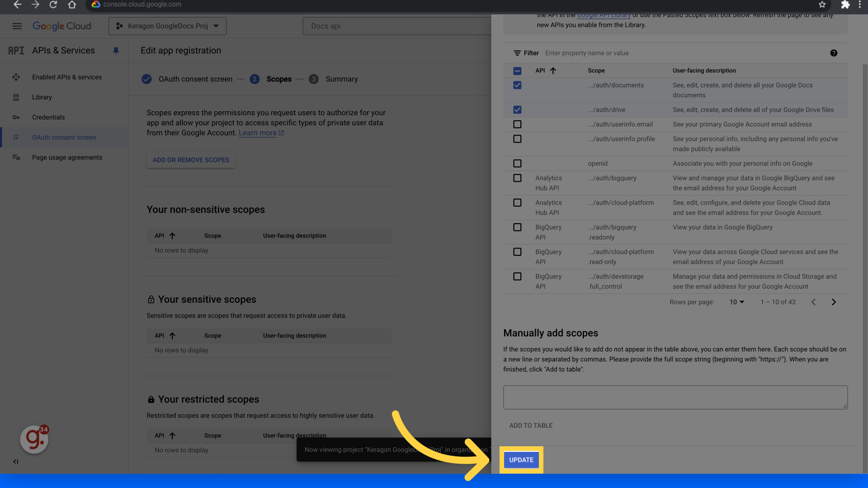Open the Google Cloud hamburger navigation menu

17,26
